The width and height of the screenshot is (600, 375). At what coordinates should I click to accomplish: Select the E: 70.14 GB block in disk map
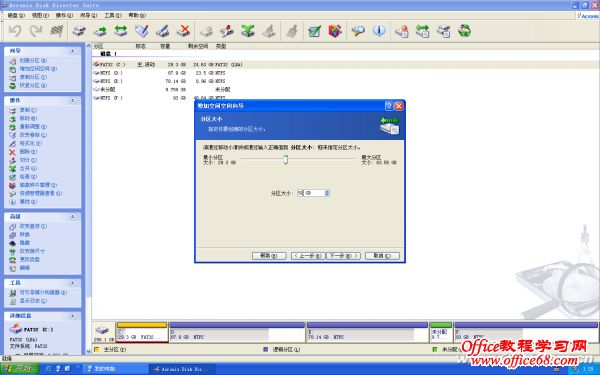point(367,332)
